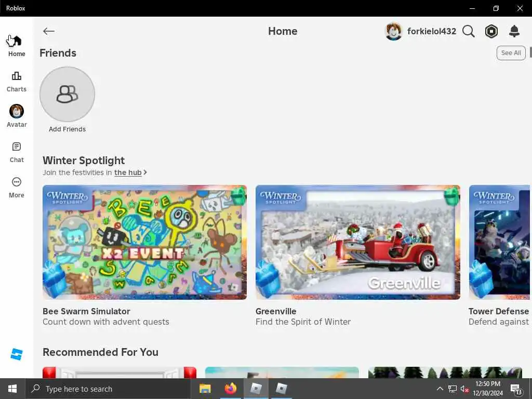Image resolution: width=532 pixels, height=399 pixels.
Task: Open the Robux balance icon
Action: point(491,31)
